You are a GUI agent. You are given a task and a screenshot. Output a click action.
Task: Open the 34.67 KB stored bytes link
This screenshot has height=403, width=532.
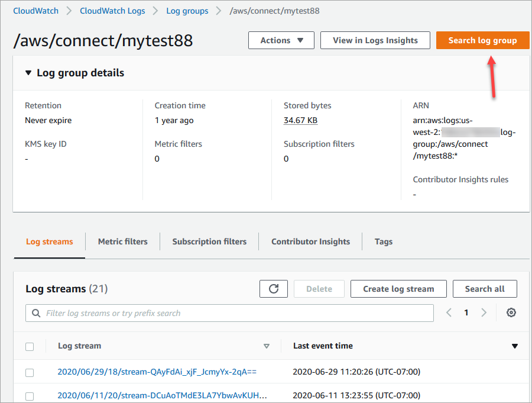click(x=299, y=120)
